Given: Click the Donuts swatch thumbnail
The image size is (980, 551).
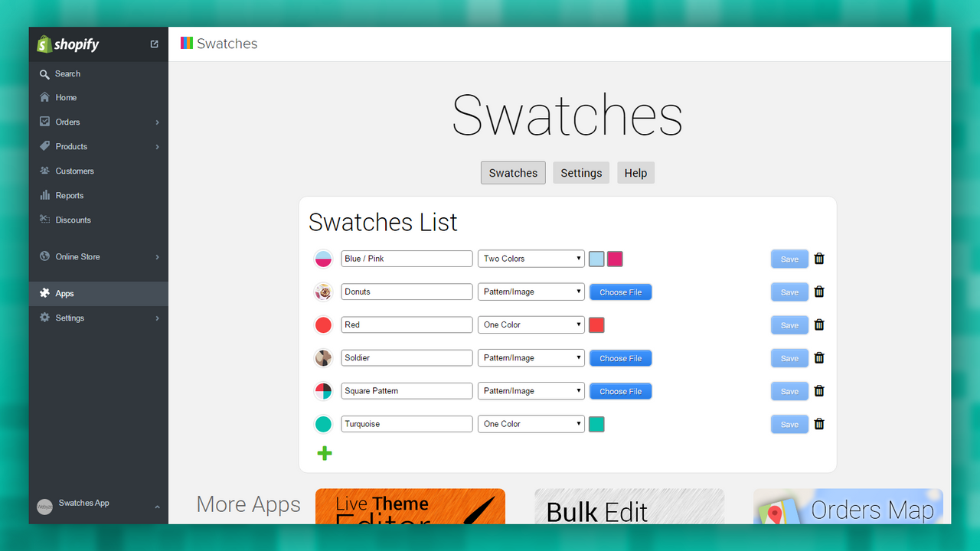Looking at the screenshot, I should tap(323, 292).
